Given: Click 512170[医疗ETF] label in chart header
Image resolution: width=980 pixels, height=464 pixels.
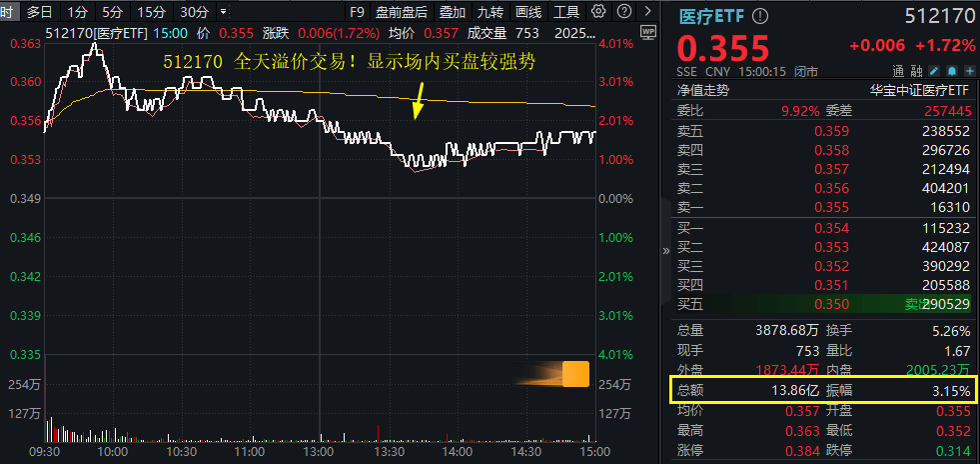Looking at the screenshot, I should coord(95,33).
